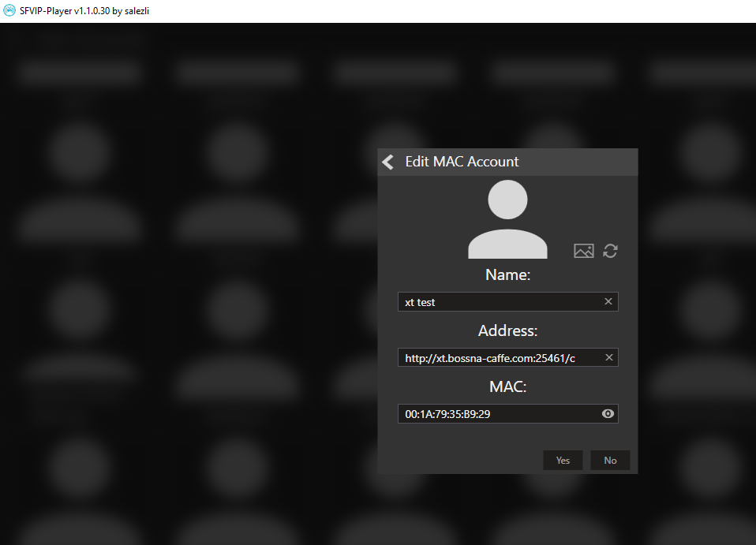This screenshot has width=756, height=545.
Task: Click the MAC: label
Action: pos(507,386)
